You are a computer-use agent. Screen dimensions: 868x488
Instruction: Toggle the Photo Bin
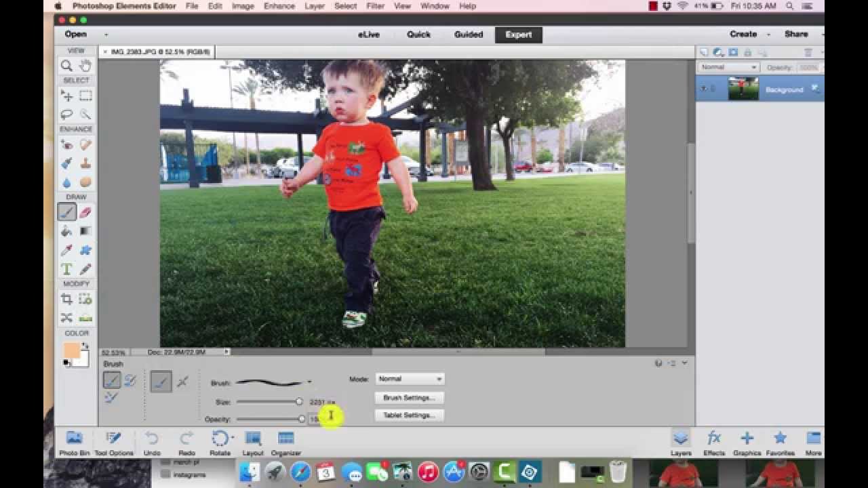[x=74, y=443]
